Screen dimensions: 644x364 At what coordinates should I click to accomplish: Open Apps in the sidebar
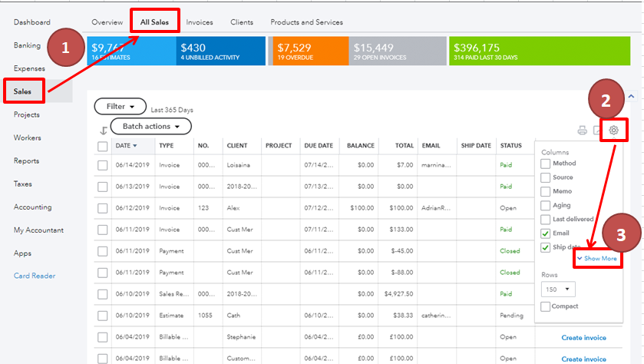click(x=22, y=253)
